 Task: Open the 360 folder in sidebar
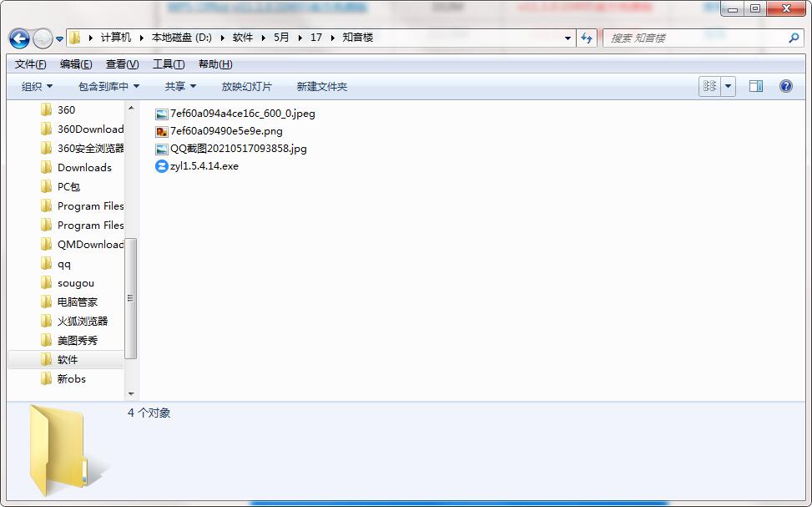[66, 110]
